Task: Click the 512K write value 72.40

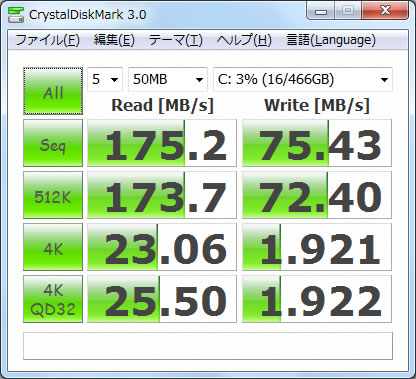Action: 317,195
